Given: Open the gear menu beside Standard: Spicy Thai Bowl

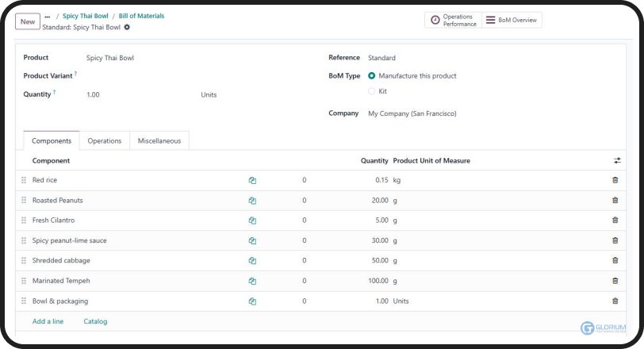Looking at the screenshot, I should point(127,27).
